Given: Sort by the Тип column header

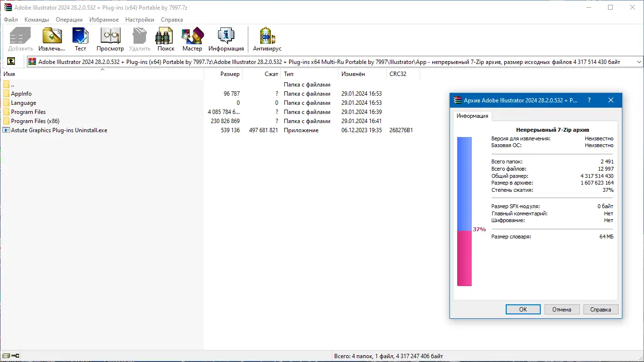Looking at the screenshot, I should click(309, 74).
